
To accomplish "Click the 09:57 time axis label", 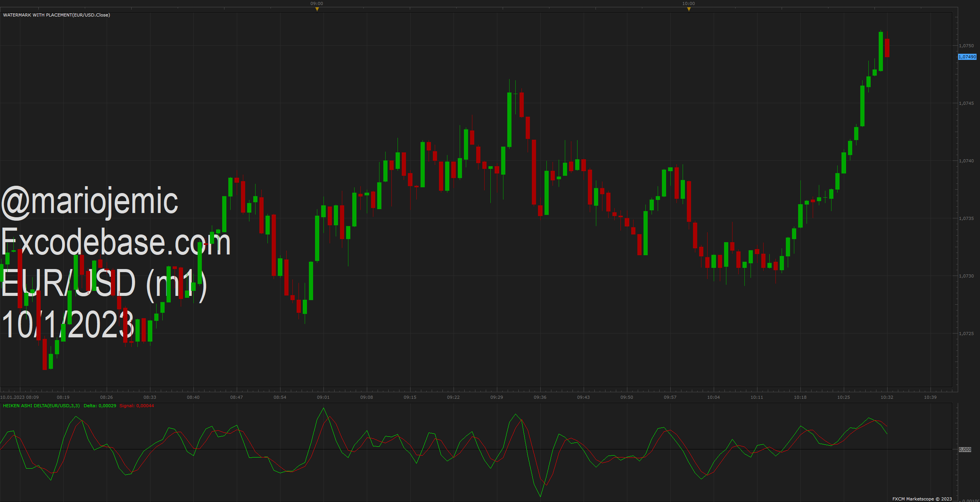I will pyautogui.click(x=670, y=397).
